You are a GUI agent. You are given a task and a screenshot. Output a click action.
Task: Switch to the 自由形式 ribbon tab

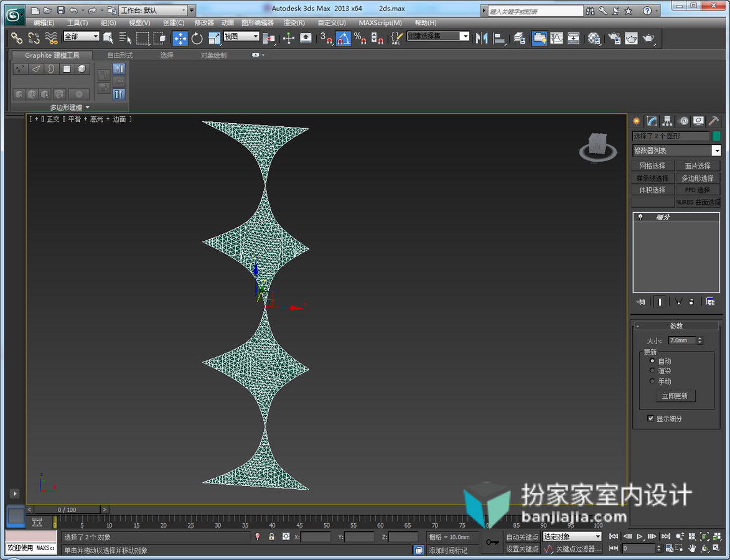(120, 55)
